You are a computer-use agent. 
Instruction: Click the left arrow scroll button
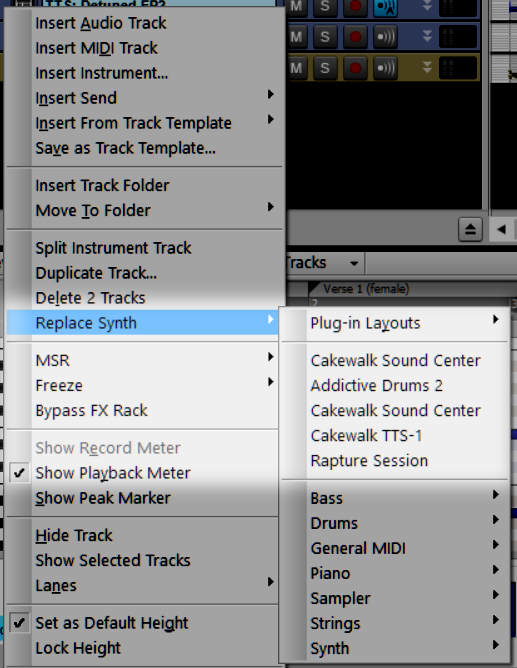click(x=502, y=230)
